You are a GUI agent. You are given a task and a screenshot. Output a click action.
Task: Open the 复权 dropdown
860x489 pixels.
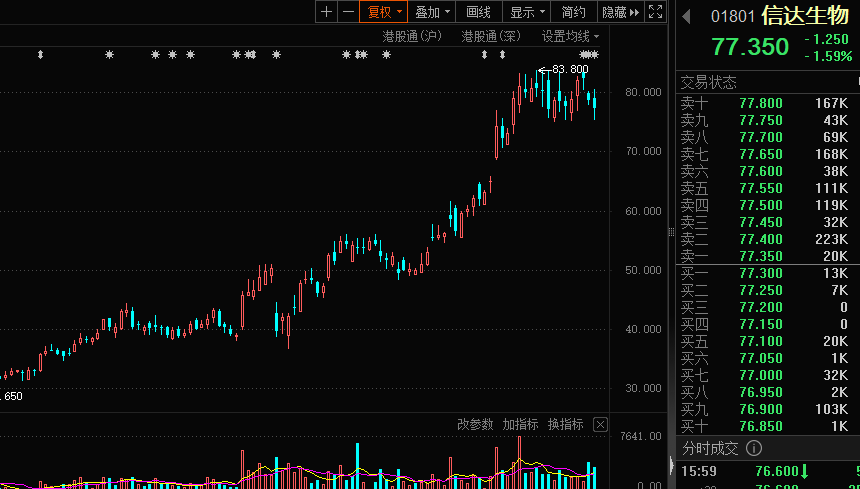tap(384, 12)
